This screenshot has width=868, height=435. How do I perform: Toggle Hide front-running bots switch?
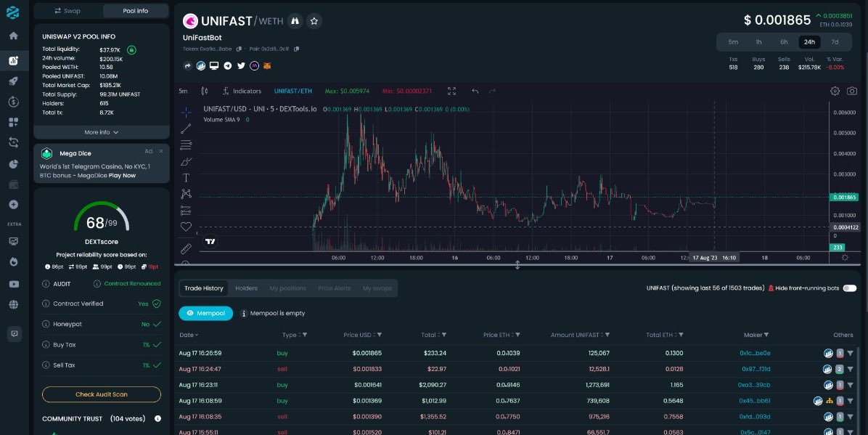click(x=849, y=288)
